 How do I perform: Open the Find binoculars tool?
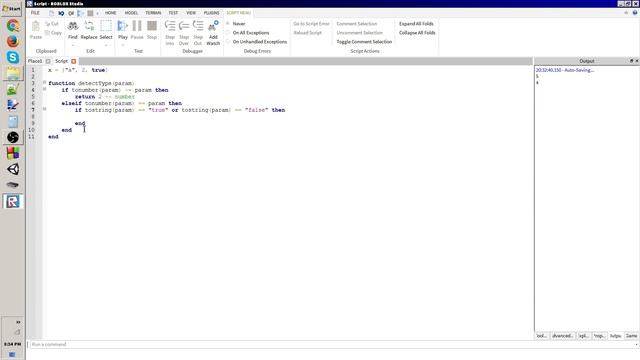(x=73, y=27)
